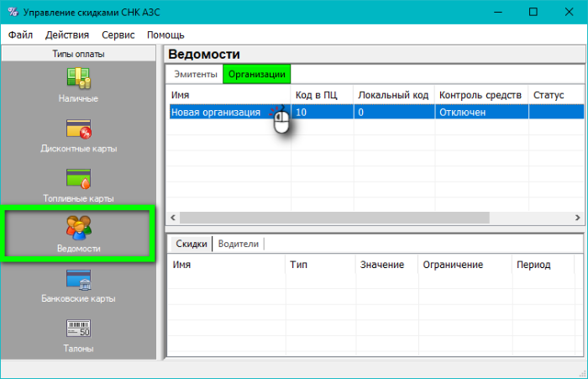Switch to the Эмитенты tab
Screen dimensions: 588x379
click(195, 74)
